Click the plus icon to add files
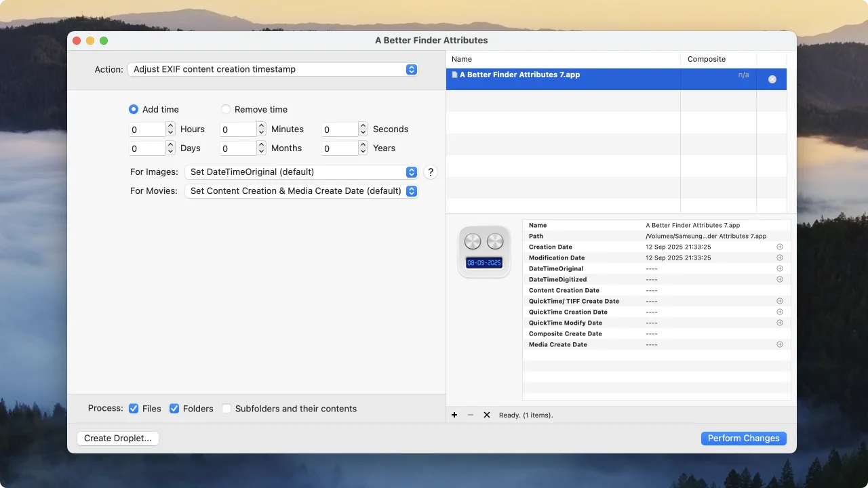 click(454, 415)
